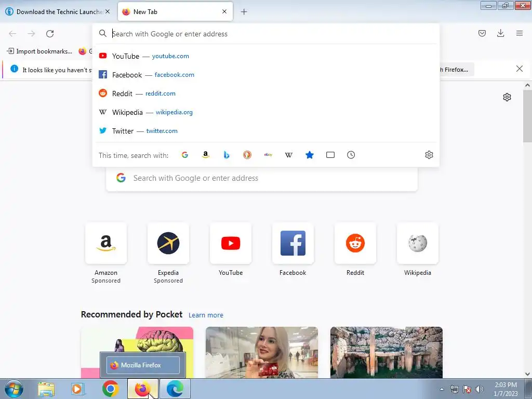Screen dimensions: 532x399
Task: Open volume control in system tray
Action: [x=480, y=389]
